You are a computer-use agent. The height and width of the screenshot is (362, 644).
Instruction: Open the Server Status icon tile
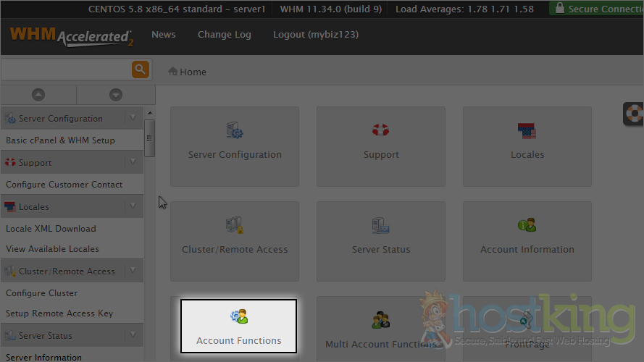pos(381,240)
